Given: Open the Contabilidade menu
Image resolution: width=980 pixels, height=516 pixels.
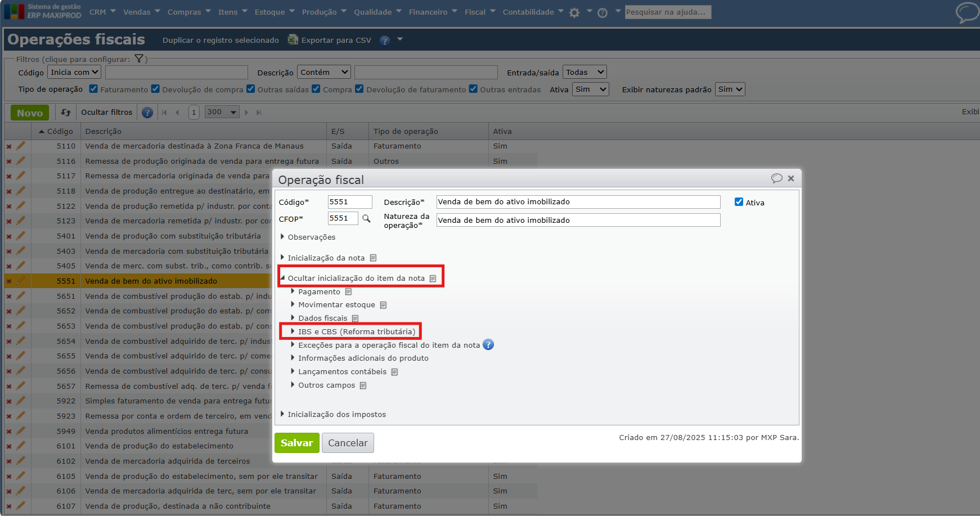Looking at the screenshot, I should (x=533, y=12).
